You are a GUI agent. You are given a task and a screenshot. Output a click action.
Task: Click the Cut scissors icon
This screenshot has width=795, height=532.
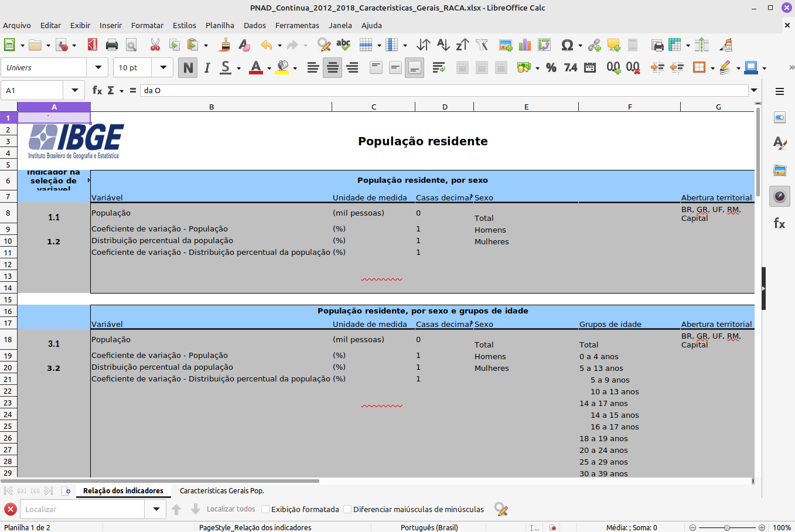pyautogui.click(x=155, y=45)
